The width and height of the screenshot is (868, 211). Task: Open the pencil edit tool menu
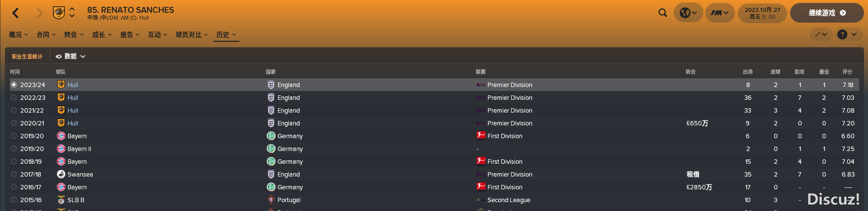click(821, 34)
